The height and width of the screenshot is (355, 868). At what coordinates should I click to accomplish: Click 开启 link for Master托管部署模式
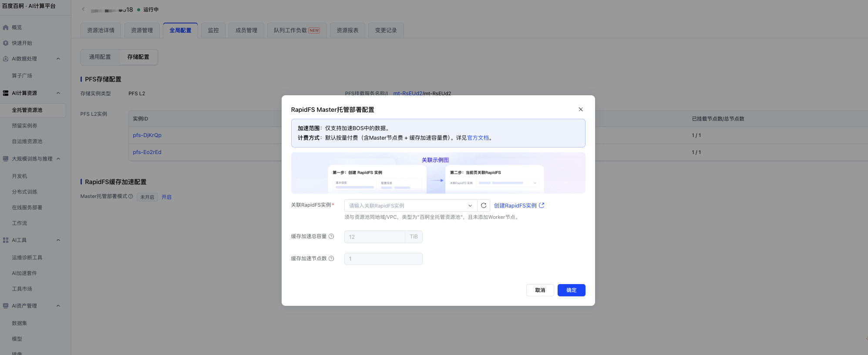pos(166,197)
